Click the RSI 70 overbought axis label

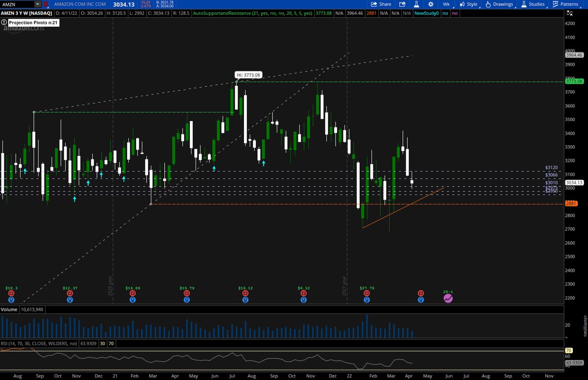click(569, 351)
